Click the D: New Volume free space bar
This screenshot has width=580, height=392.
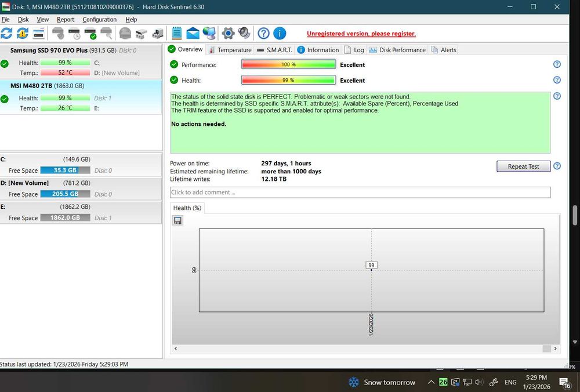pyautogui.click(x=65, y=194)
